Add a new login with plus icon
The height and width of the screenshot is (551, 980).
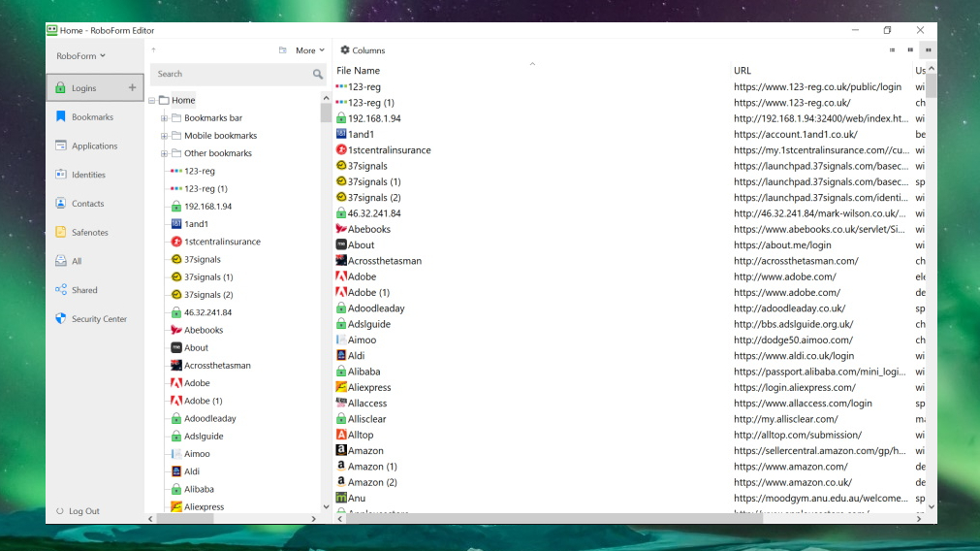[x=132, y=87]
